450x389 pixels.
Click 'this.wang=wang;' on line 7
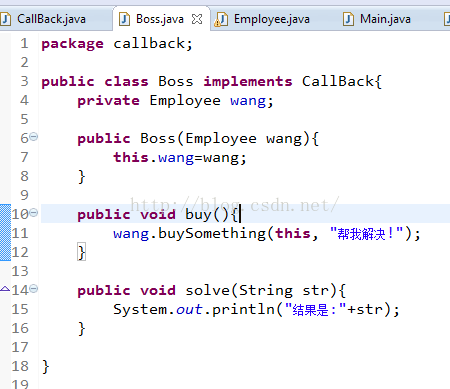tap(180, 158)
